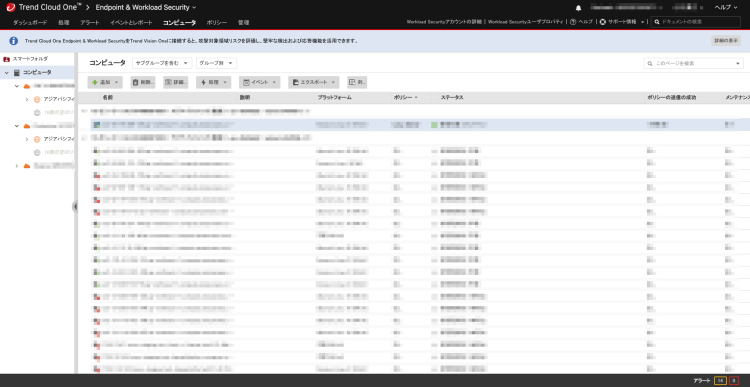This screenshot has height=387, width=750.
Task: Expand the second アジアパシフィック node
Action: click(x=27, y=139)
